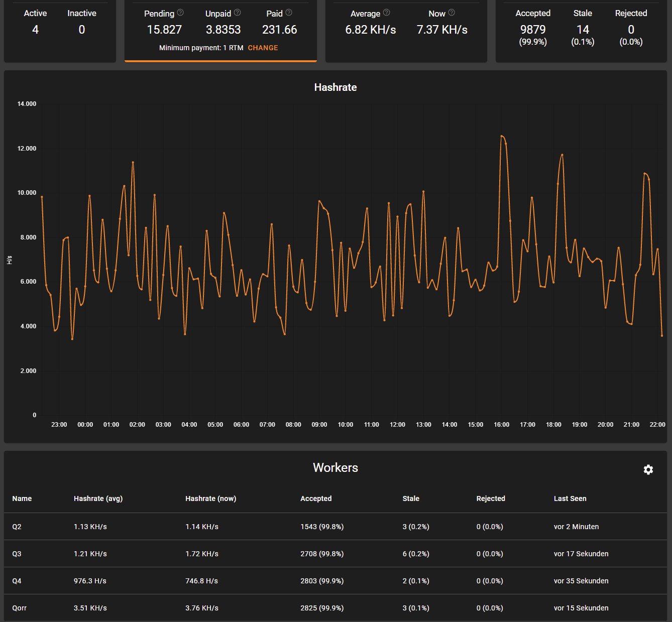Click the 14.000 y-axis label

[27, 104]
